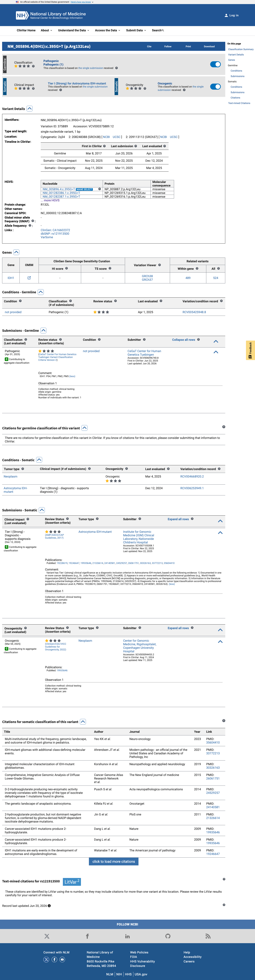The height and width of the screenshot is (980, 255).
Task: Collapse the Variant Details section
Action: tap(30, 109)
